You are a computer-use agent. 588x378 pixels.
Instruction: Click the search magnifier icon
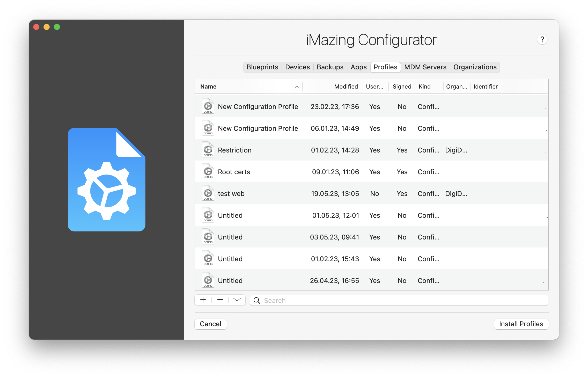[257, 300]
